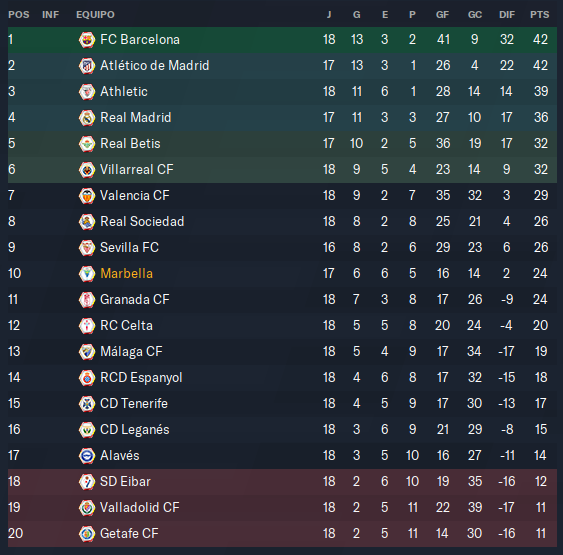Click the Marbella club badge
The width and height of the screenshot is (563, 555).
click(87, 274)
